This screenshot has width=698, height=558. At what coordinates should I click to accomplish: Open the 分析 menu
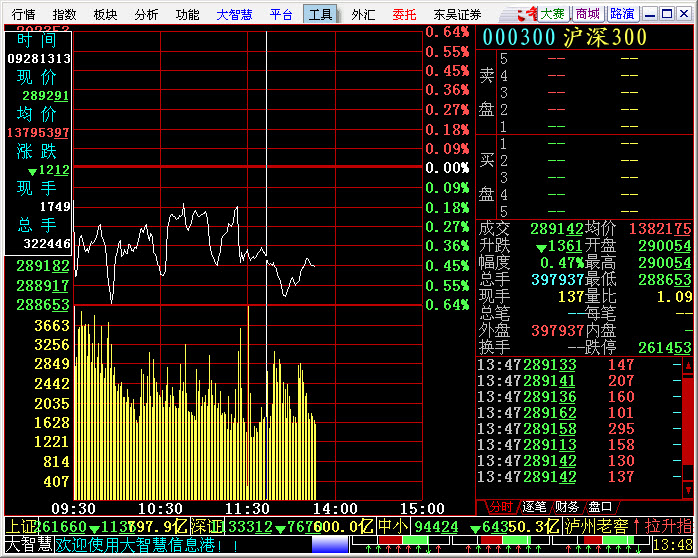click(146, 14)
